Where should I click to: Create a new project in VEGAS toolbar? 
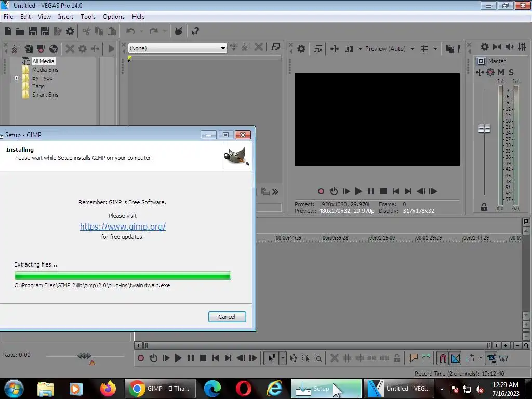pyautogui.click(x=8, y=31)
